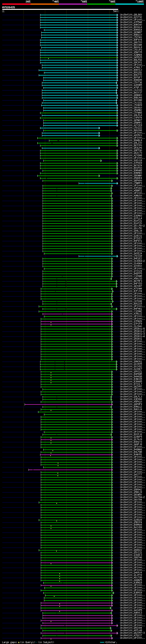Viewport: 146px width, 644px height.
Task: Click the query name AV528435
Action: tap(8, 8)
